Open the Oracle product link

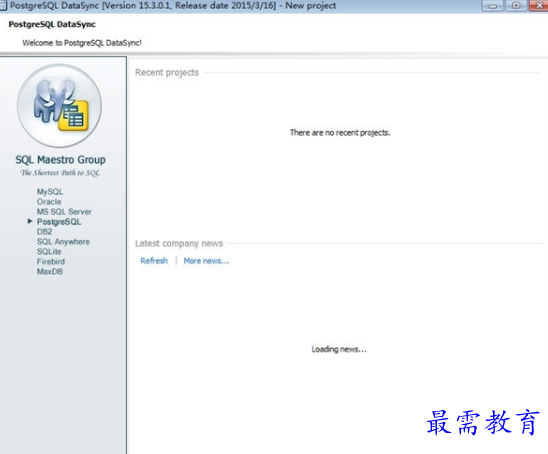click(x=49, y=202)
